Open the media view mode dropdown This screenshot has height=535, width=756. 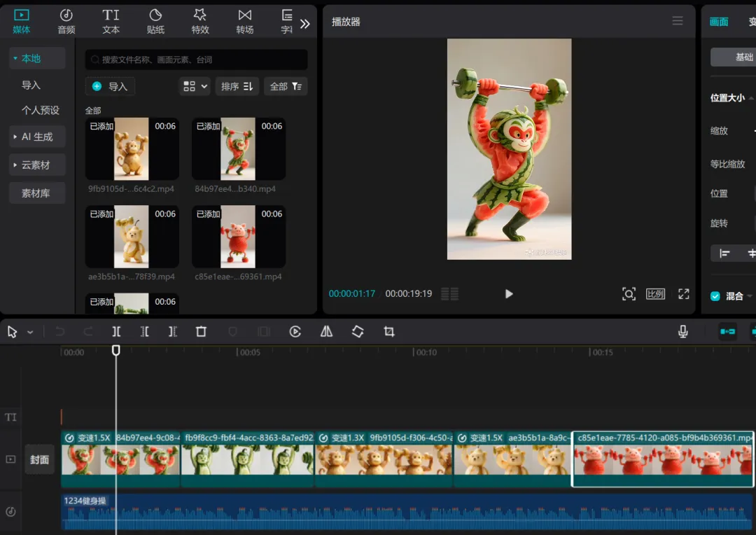tap(195, 86)
